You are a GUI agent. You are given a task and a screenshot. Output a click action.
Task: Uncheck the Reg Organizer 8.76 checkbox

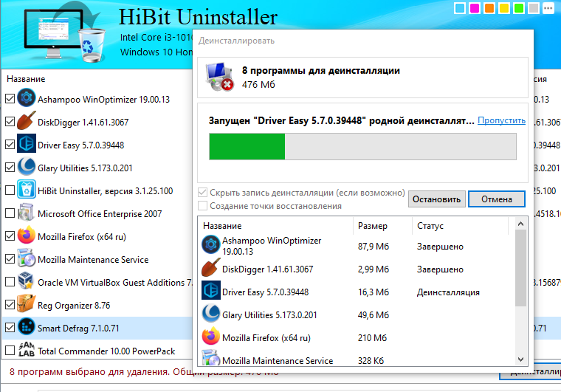[x=10, y=304]
